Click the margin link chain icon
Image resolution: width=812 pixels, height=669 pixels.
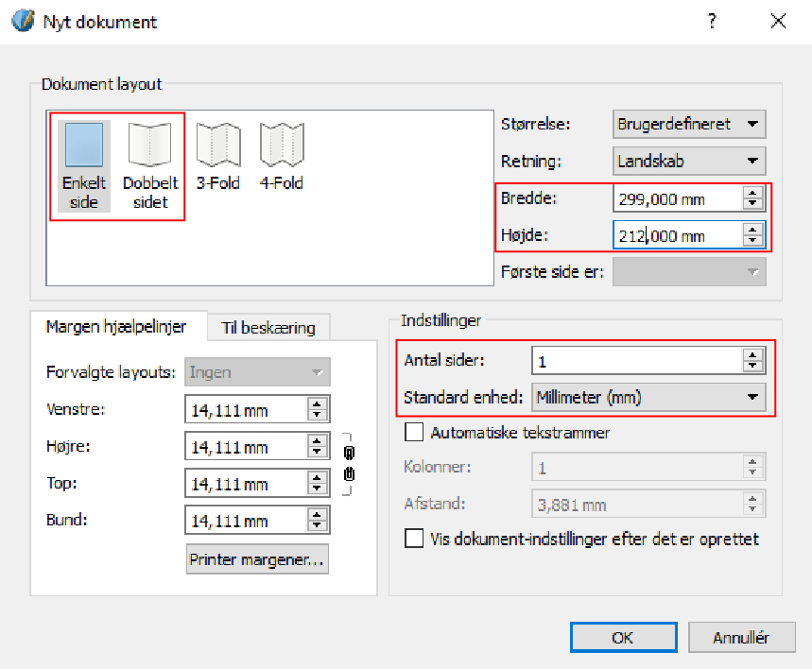coord(349,464)
